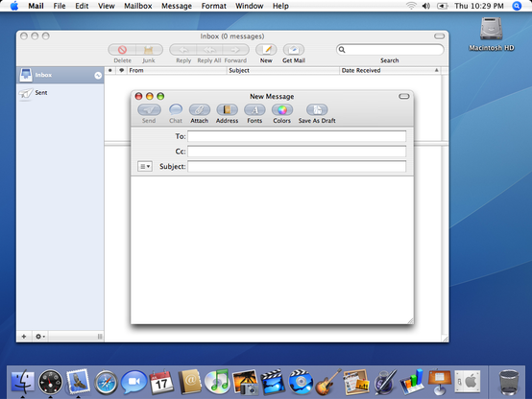Click the battery status icon in menu bar
Image resolution: width=532 pixels, height=399 pixels.
click(442, 6)
